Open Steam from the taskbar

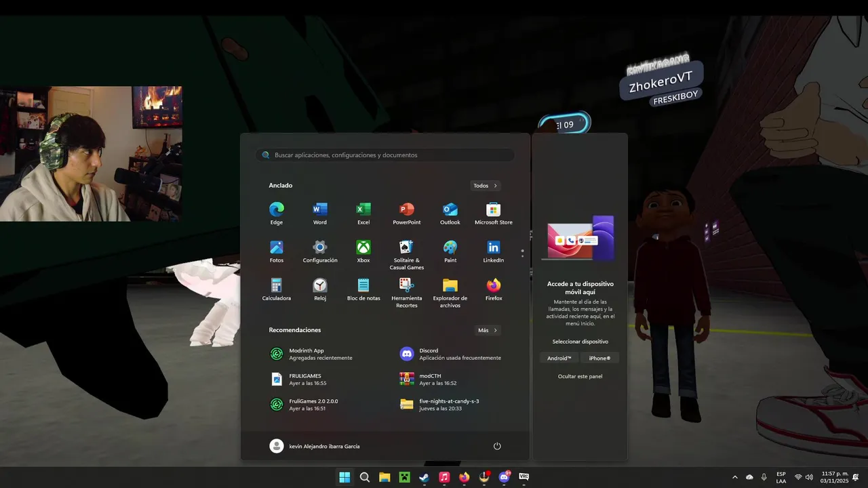pos(425,477)
